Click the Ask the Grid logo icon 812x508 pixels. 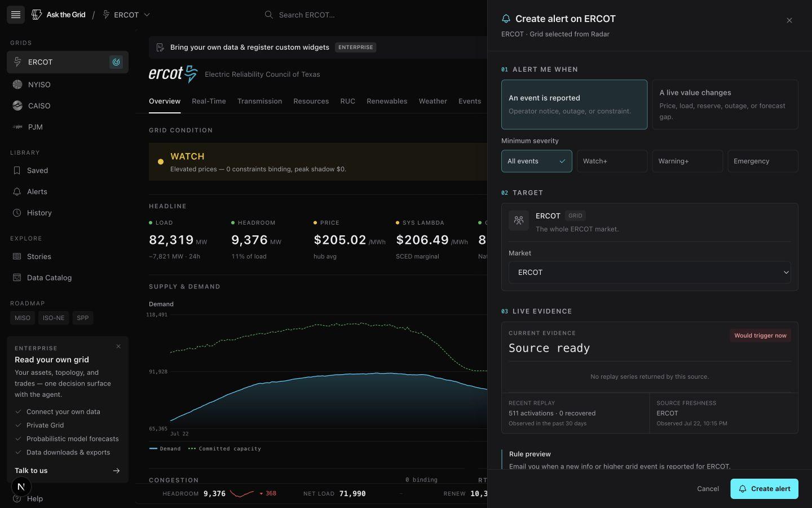(37, 15)
